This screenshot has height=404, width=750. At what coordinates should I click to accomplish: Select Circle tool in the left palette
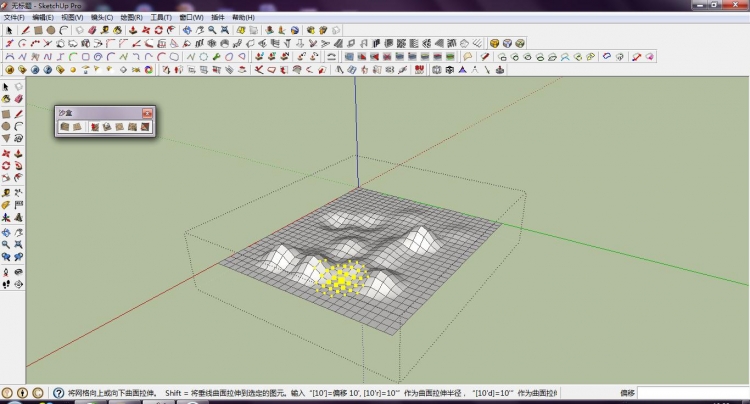(6, 126)
